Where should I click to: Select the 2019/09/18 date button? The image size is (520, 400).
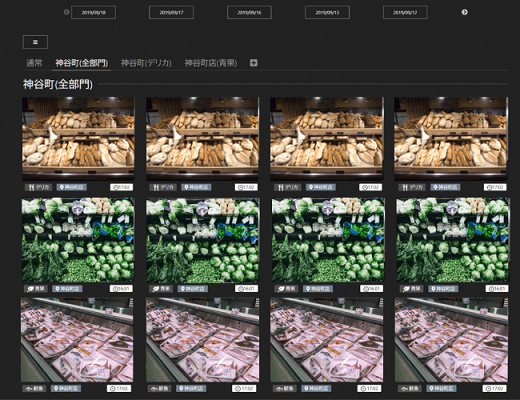click(x=94, y=12)
